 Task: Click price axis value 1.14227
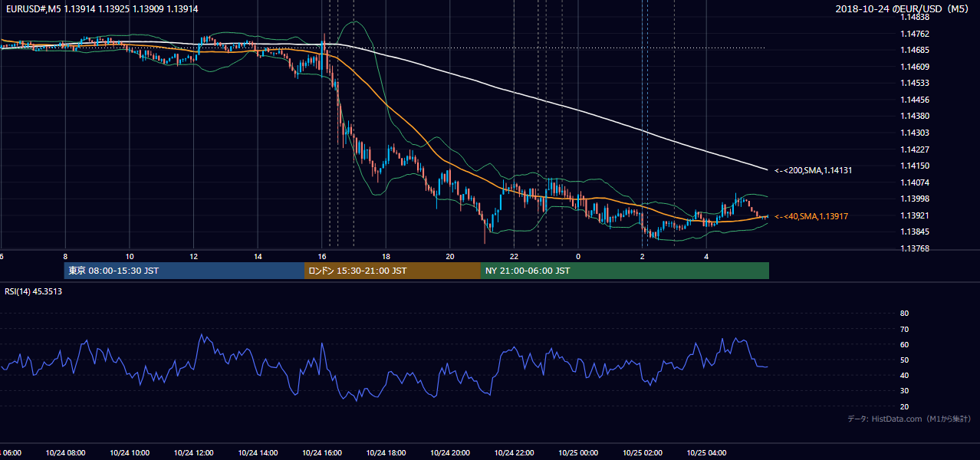(x=915, y=149)
